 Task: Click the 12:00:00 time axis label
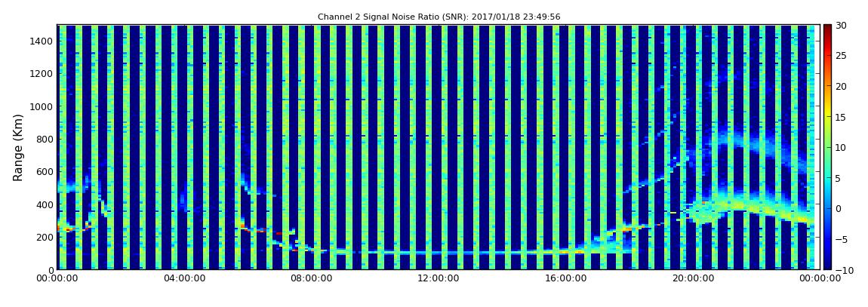point(437,279)
